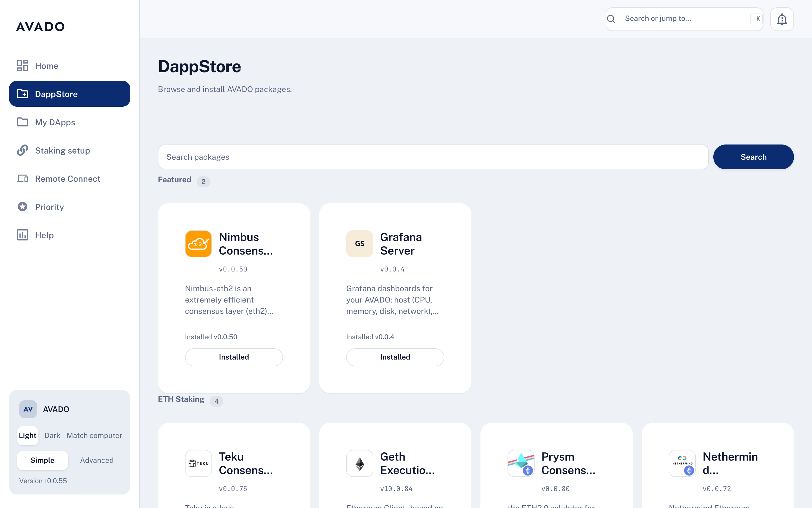
Task: Click Grafana version v0.0.4 label
Action: [392, 269]
